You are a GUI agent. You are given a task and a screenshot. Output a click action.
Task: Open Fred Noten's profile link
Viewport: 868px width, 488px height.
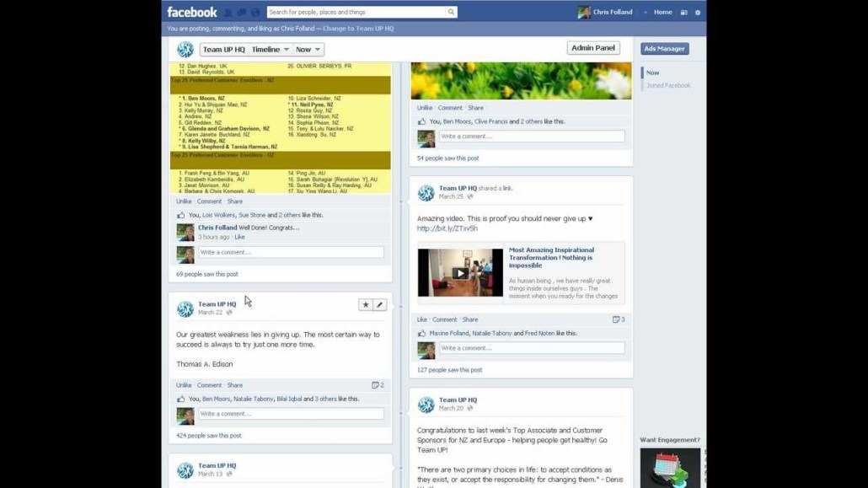click(x=539, y=334)
